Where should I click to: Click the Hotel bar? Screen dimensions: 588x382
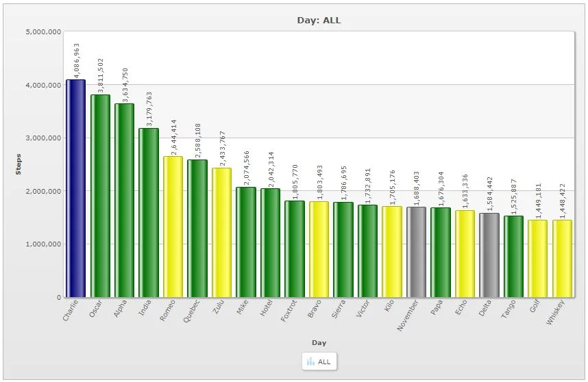pyautogui.click(x=271, y=243)
